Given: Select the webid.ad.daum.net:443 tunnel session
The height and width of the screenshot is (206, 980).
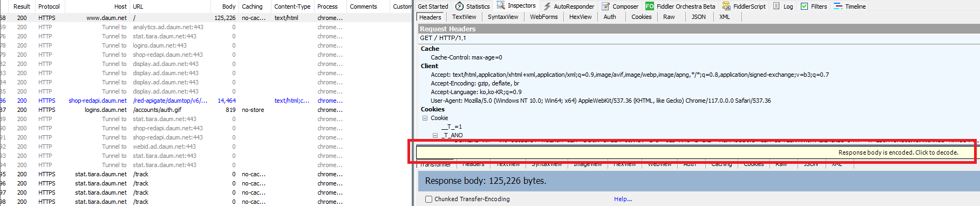Looking at the screenshot, I should point(165,147).
